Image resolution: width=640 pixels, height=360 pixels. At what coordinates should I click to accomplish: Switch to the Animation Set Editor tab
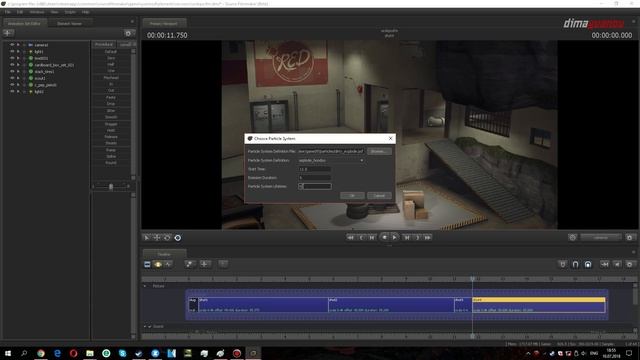(24, 24)
